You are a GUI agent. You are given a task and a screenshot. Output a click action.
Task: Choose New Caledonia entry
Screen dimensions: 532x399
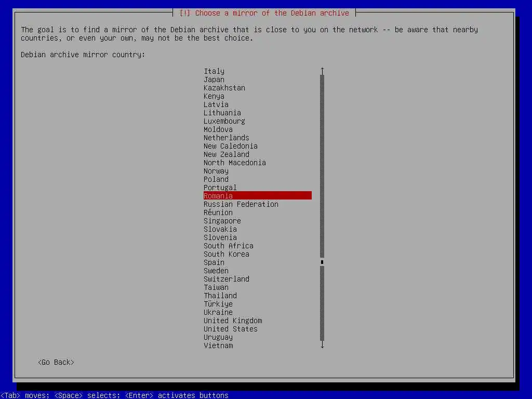230,146
